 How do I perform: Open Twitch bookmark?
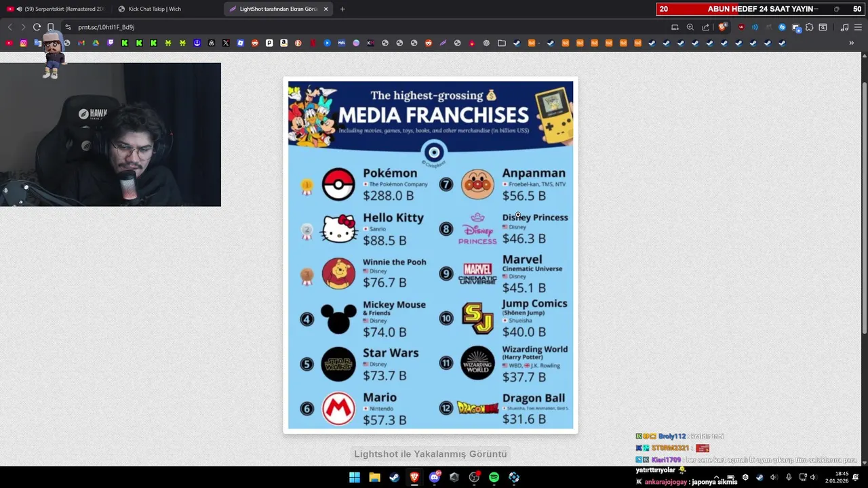[x=111, y=43]
